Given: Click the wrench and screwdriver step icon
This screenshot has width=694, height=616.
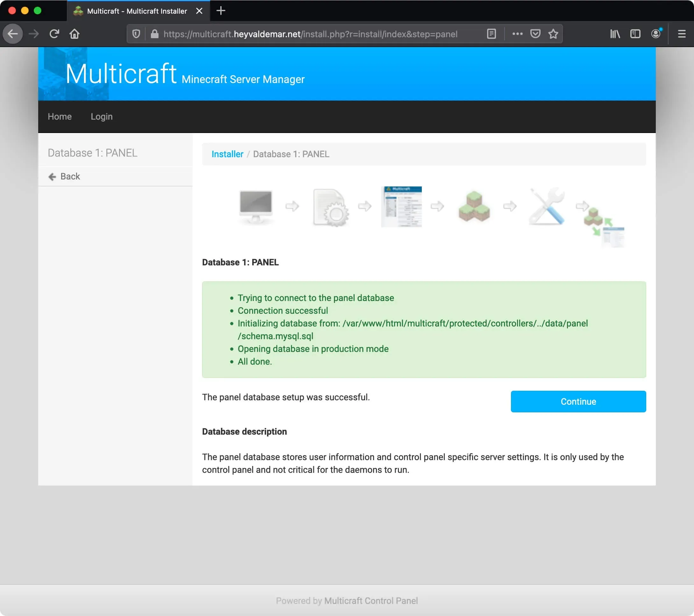Looking at the screenshot, I should (547, 206).
